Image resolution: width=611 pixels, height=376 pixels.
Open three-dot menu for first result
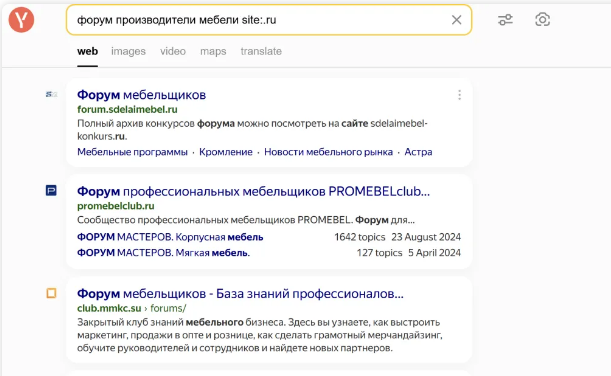coord(459,95)
